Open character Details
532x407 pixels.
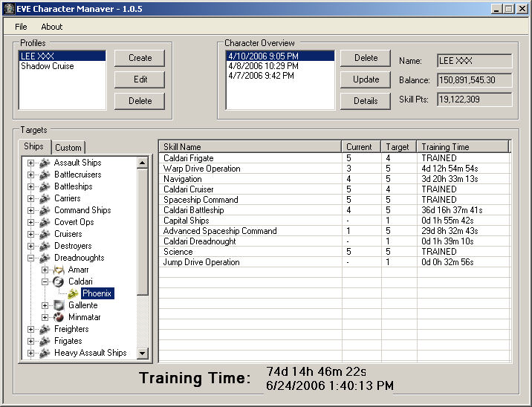coord(366,101)
